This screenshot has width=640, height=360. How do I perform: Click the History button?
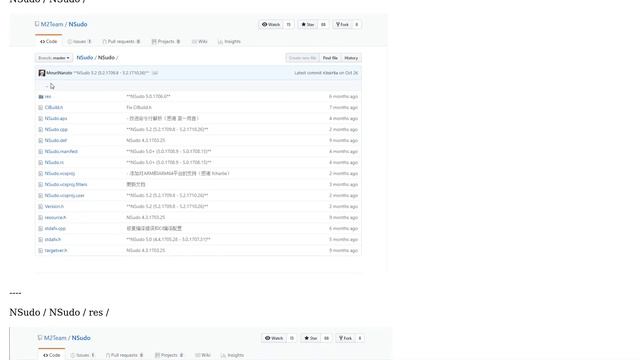tap(351, 58)
